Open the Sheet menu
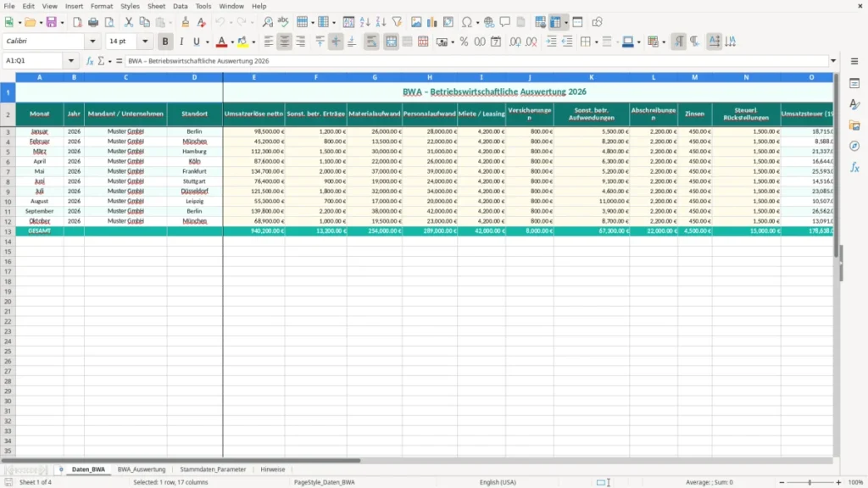Screen dimensions: 868x488 [x=156, y=6]
